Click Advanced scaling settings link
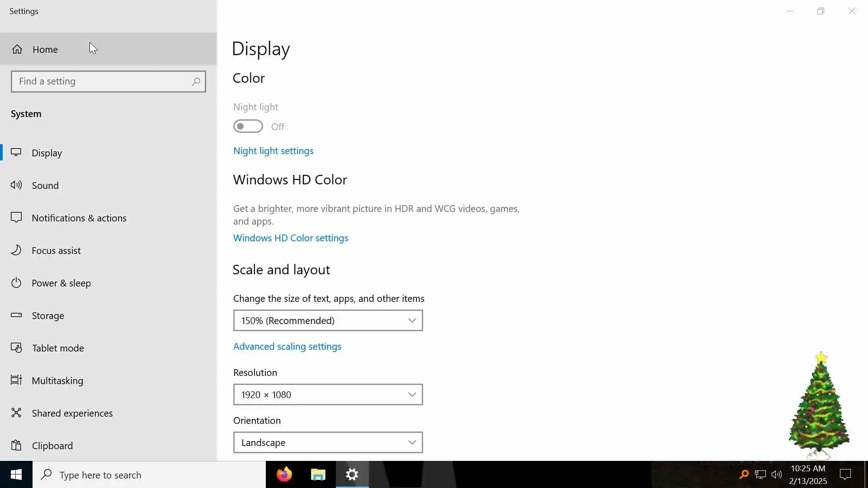The image size is (868, 488). click(x=287, y=346)
